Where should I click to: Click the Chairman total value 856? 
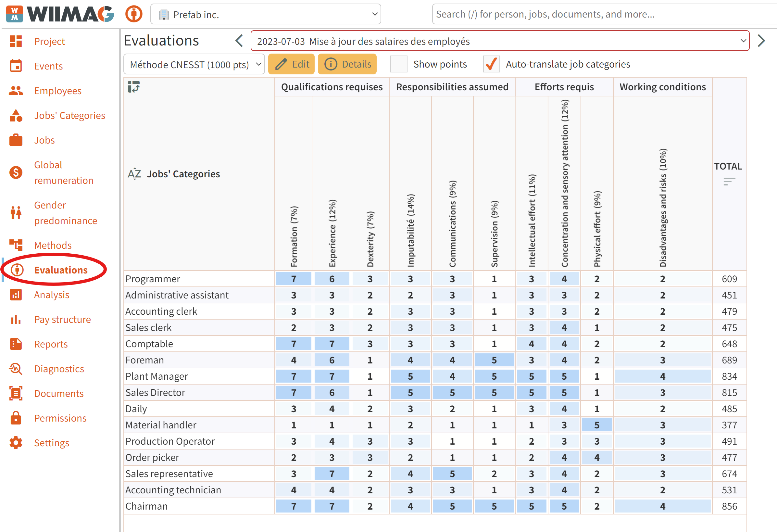(729, 506)
